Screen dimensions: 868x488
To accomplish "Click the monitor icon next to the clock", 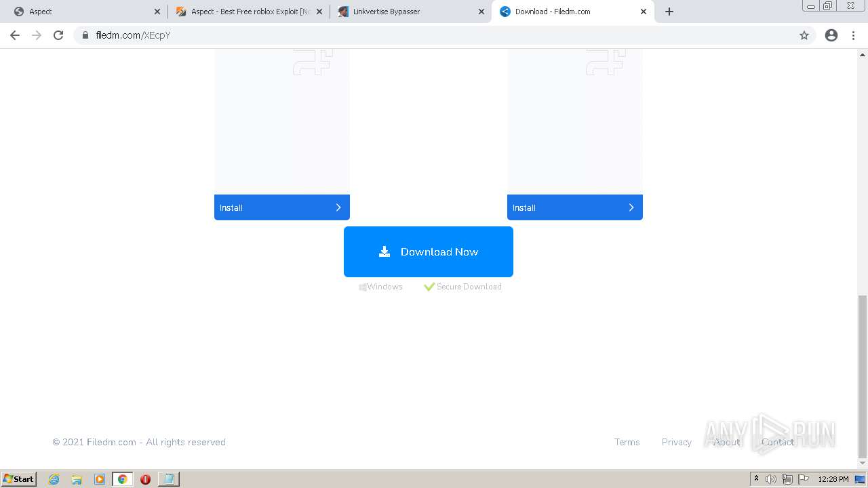I will click(x=860, y=479).
